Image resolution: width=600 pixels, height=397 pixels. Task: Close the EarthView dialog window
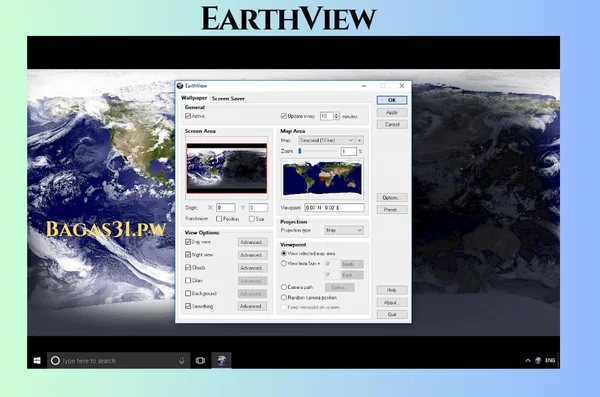[401, 86]
